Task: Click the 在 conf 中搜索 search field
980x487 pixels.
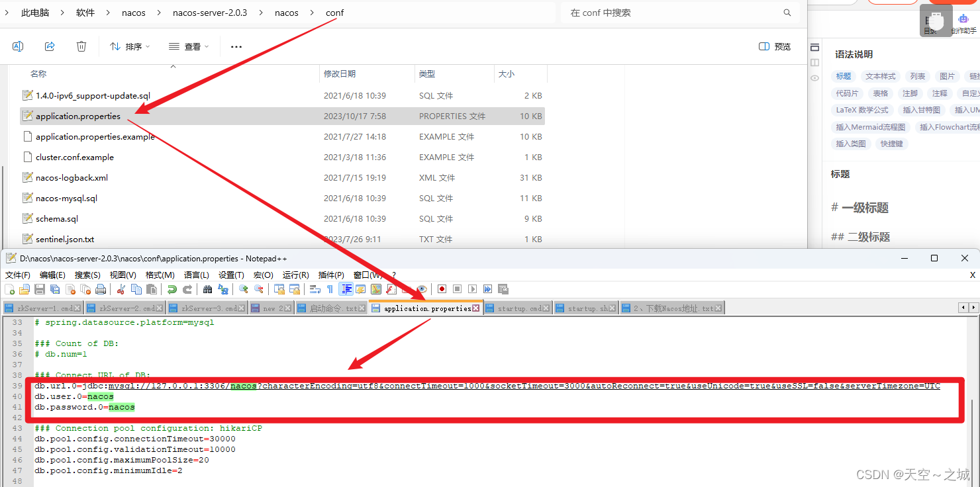Action: (680, 13)
